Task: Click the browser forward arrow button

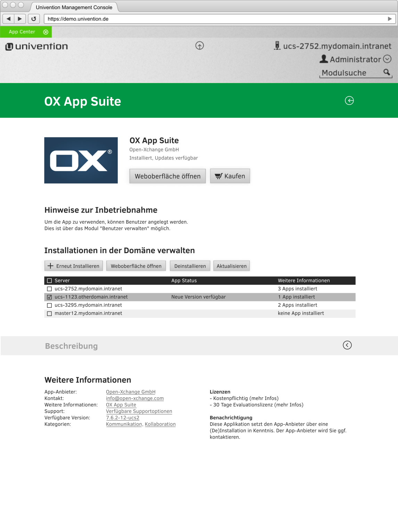Action: tap(20, 19)
